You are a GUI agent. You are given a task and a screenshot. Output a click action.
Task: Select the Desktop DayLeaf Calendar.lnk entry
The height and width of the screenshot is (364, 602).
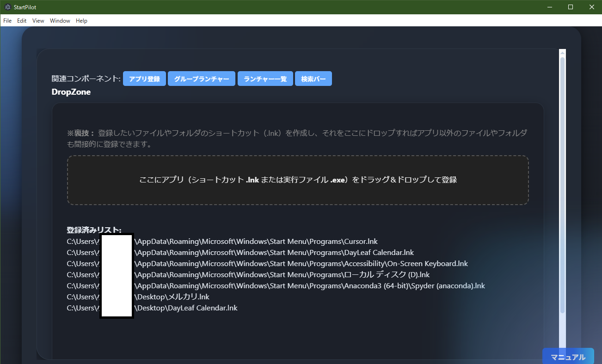click(x=186, y=308)
